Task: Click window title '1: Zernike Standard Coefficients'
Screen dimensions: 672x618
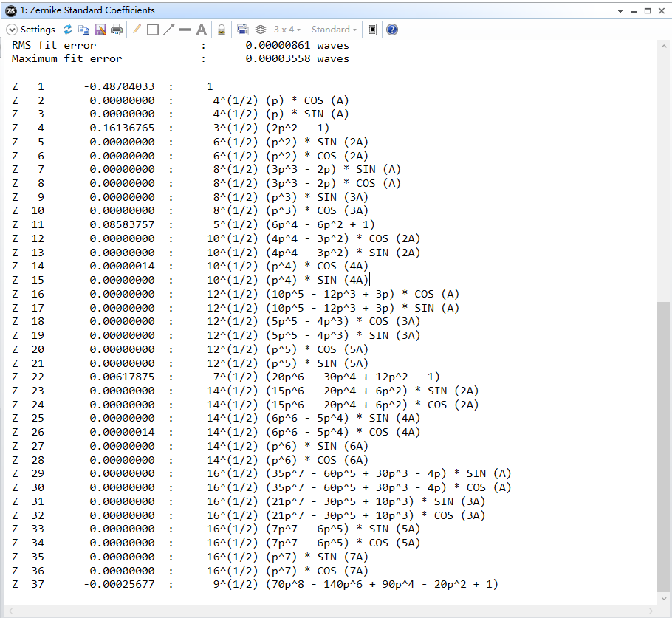Action: pyautogui.click(x=87, y=10)
